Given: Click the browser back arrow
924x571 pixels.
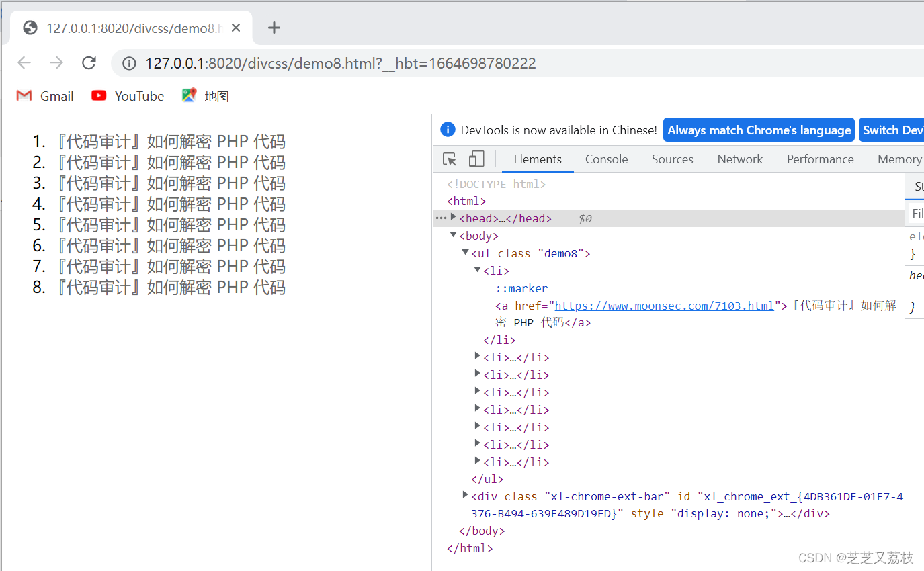Looking at the screenshot, I should click(24, 63).
